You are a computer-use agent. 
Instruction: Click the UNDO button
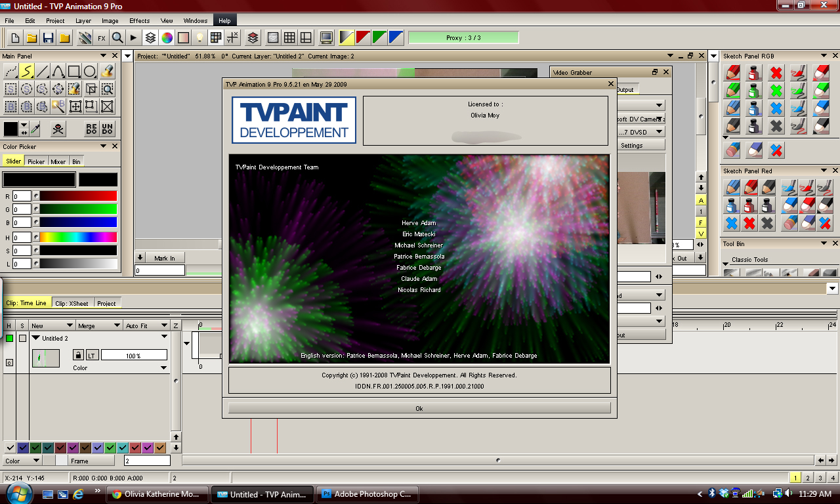click(108, 129)
